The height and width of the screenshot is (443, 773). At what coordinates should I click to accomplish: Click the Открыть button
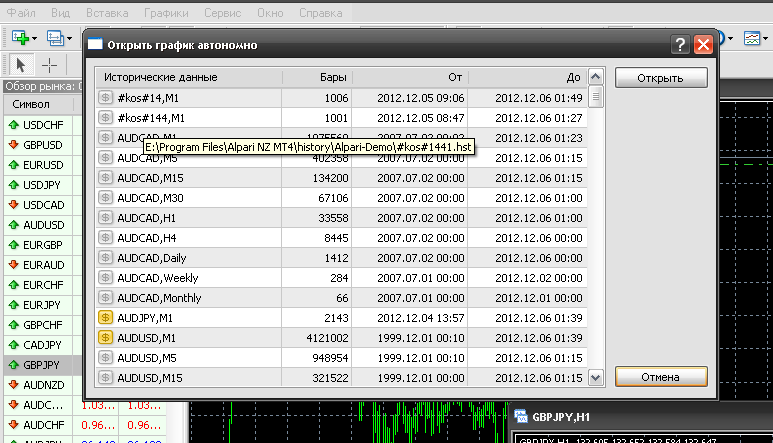coord(661,78)
